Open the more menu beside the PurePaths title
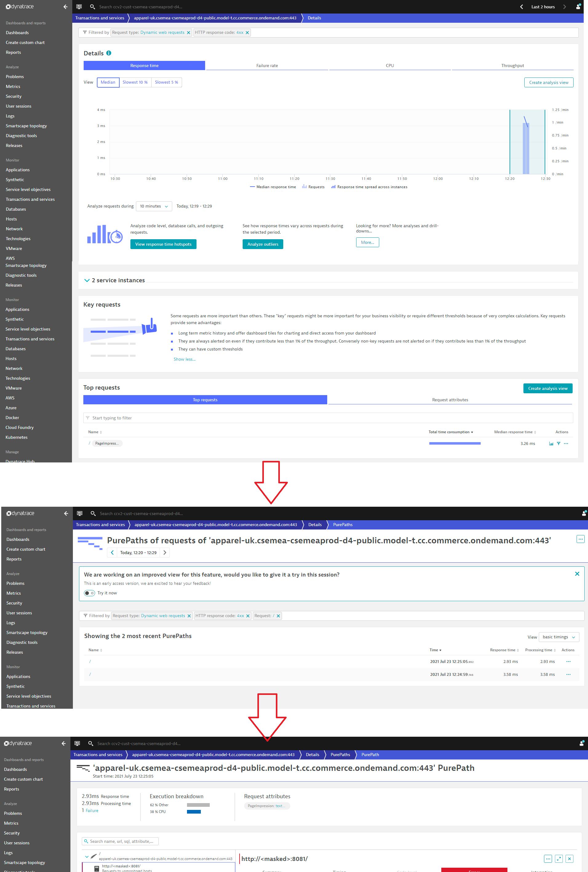588x872 pixels. coord(580,539)
